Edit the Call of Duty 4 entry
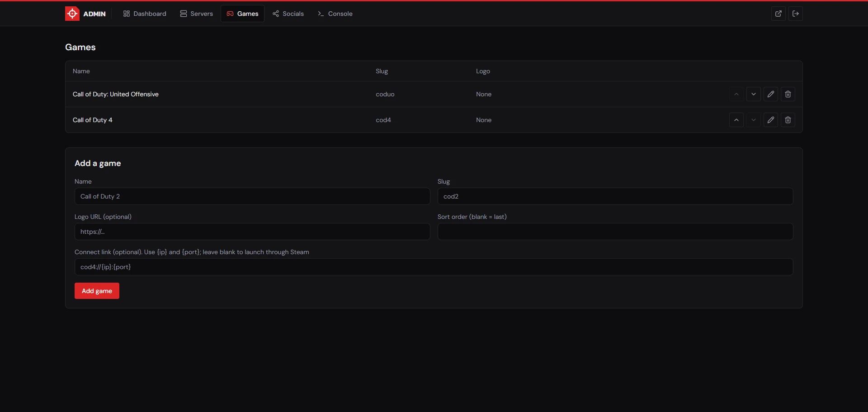 tap(771, 120)
